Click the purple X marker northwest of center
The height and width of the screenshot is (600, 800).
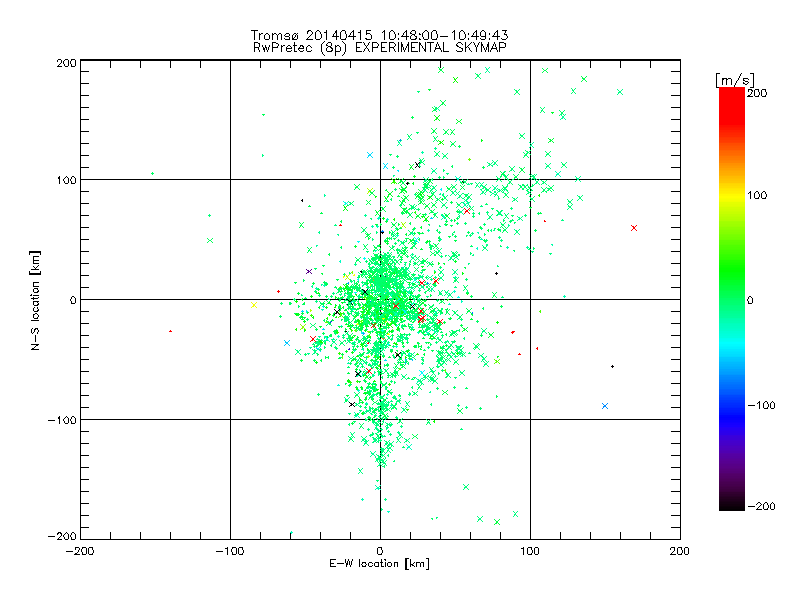click(x=309, y=271)
